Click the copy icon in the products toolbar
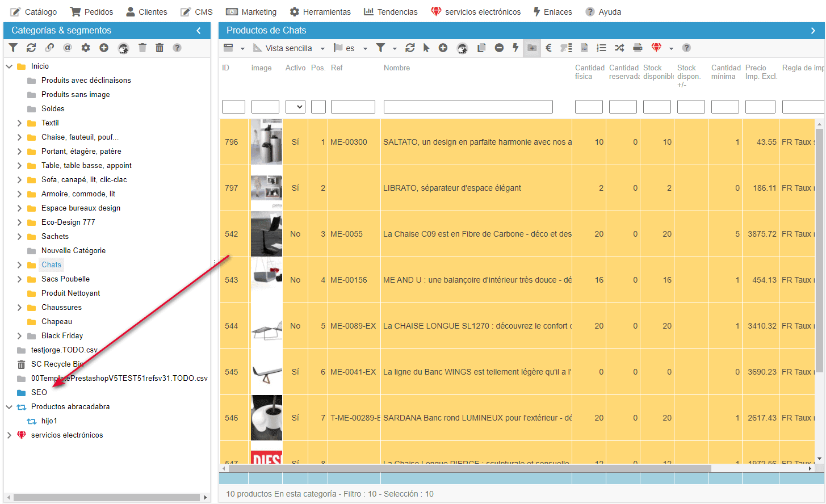 pos(481,48)
